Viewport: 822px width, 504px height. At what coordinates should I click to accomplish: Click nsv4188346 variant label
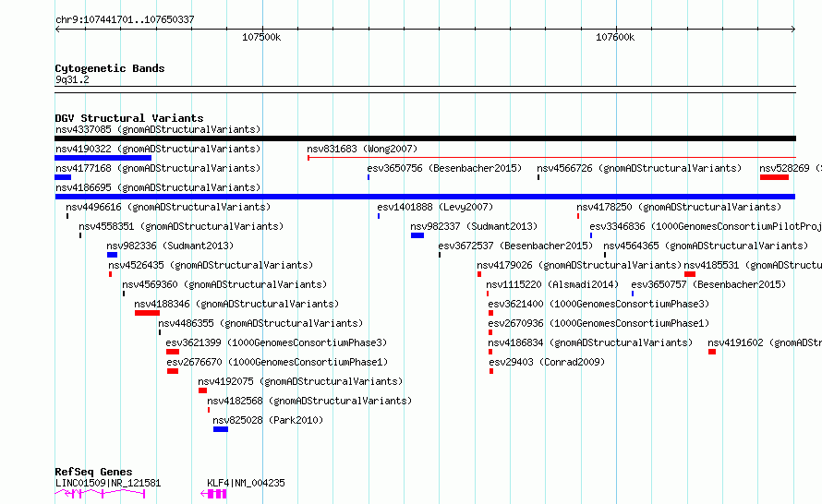click(236, 304)
